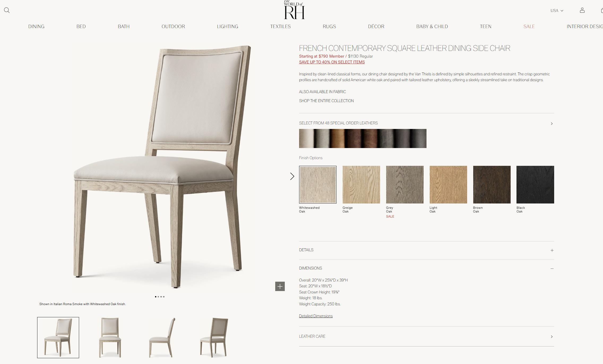The height and width of the screenshot is (364, 603).
Task: Click Shop the Entire Collection
Action: click(x=326, y=101)
